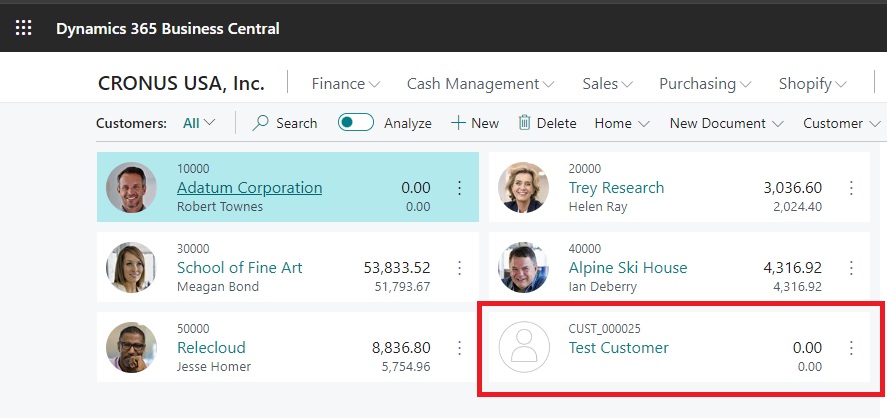
Task: Expand the Cash Management menu
Action: pos(480,84)
